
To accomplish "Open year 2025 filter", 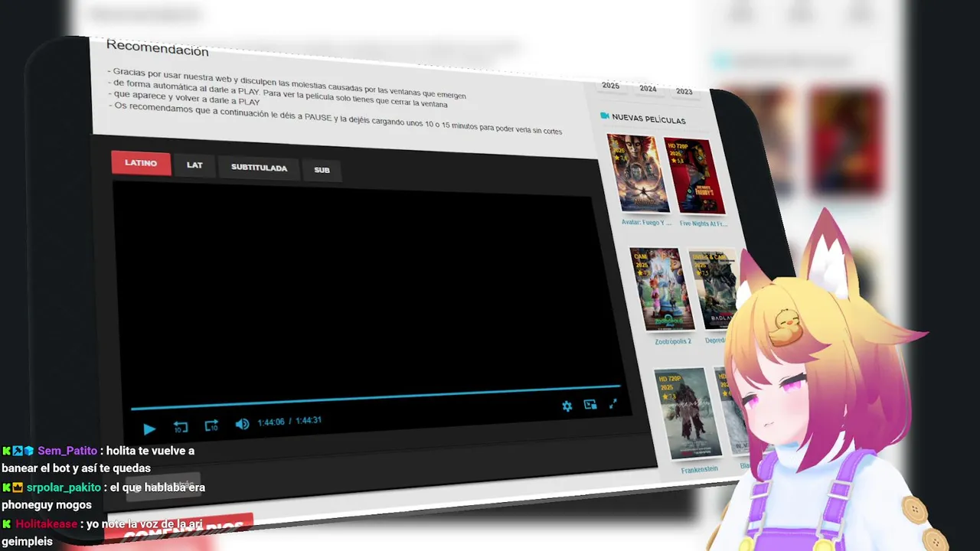I will (x=610, y=86).
